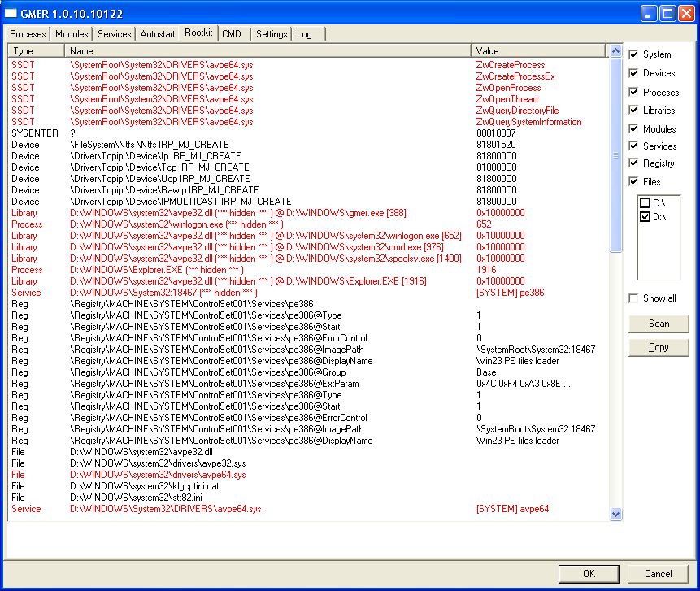
Task: Click the GMER title bar application icon
Action: [11, 13]
